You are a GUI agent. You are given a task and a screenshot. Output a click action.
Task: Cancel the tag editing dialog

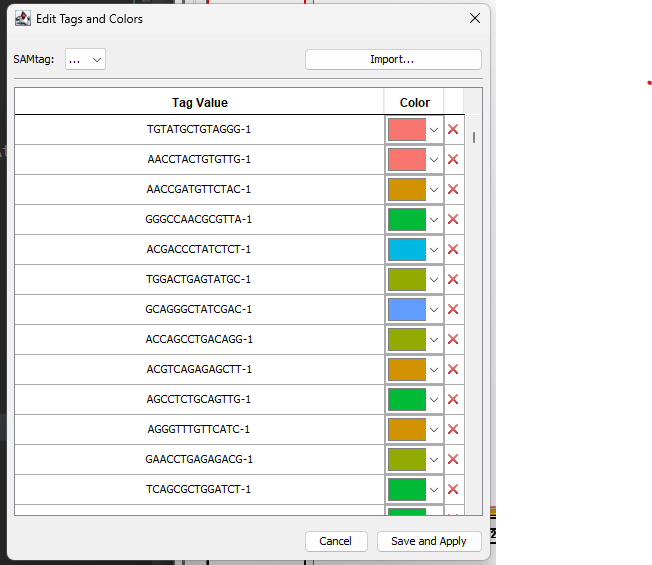(335, 541)
